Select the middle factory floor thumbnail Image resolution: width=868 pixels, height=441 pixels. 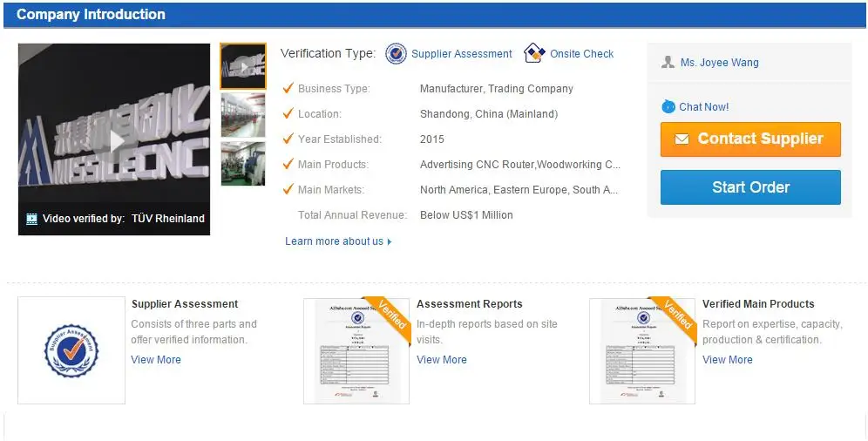(243, 115)
